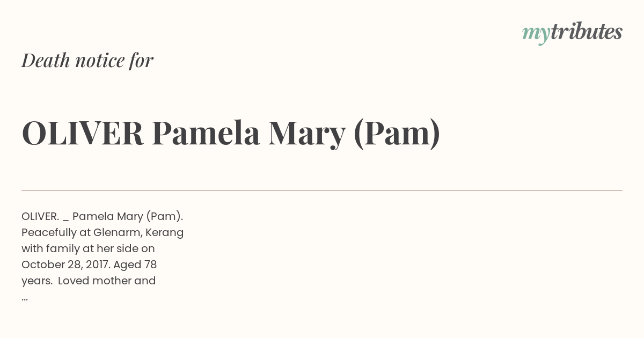This screenshot has height=338, width=644.
Task: Click "tributes" in the site logo
Action: pos(586,32)
